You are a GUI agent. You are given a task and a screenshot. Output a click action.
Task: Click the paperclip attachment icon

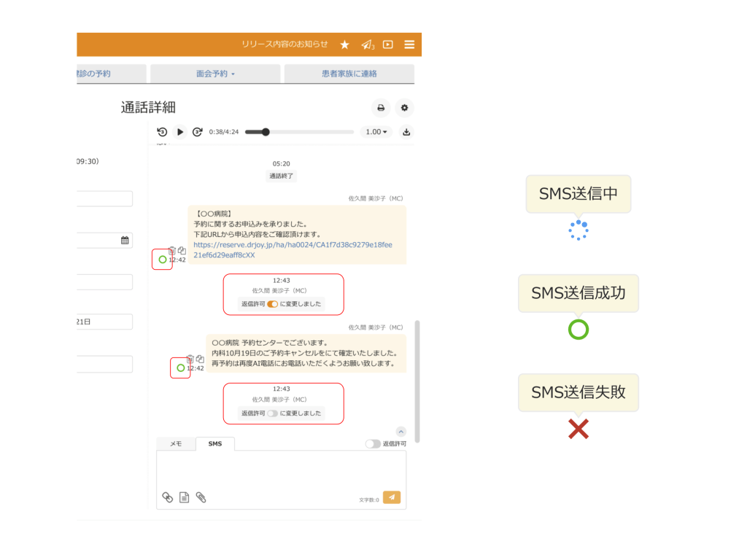[201, 497]
